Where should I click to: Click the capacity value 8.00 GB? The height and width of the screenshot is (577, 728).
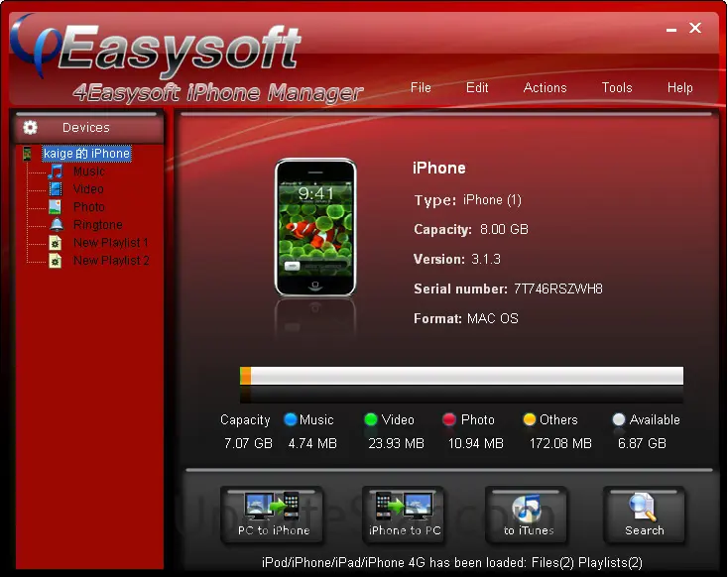pyautogui.click(x=504, y=229)
